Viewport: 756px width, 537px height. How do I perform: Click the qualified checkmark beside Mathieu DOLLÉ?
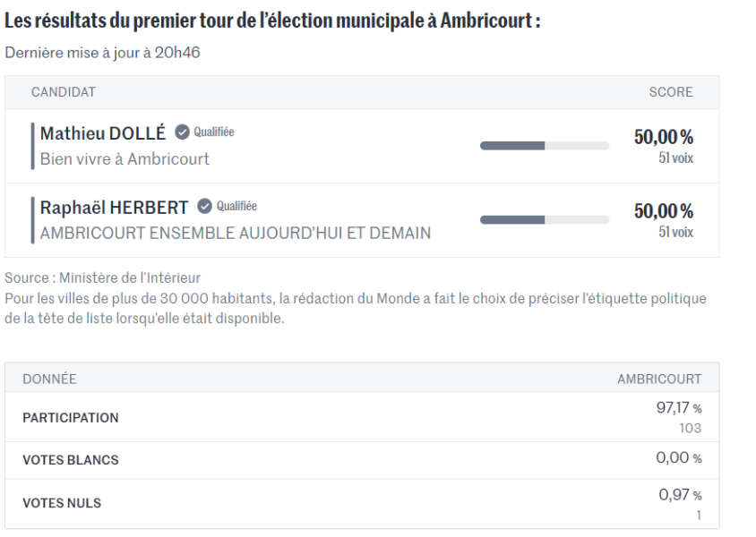[x=182, y=133]
